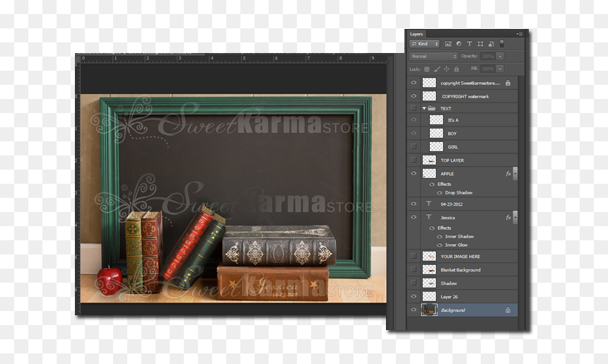This screenshot has width=608, height=364.
Task: Open the Kind filter dropdown
Action: [x=425, y=44]
